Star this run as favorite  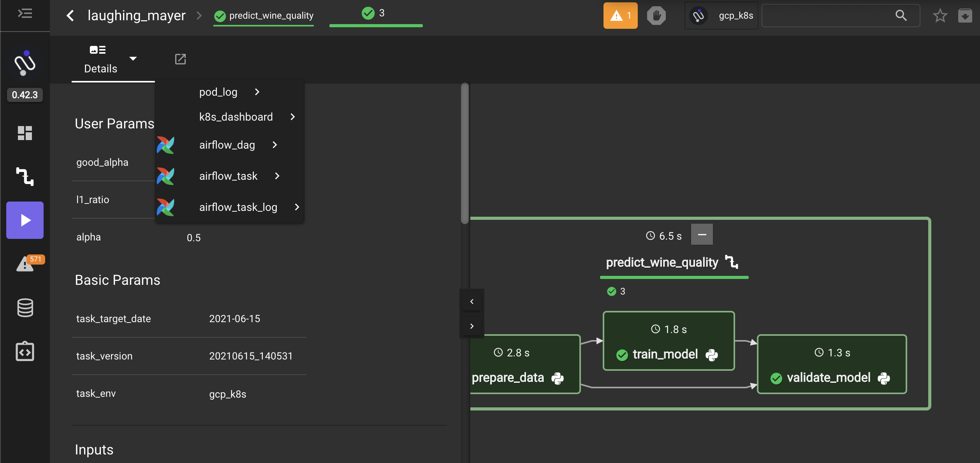[x=940, y=16]
